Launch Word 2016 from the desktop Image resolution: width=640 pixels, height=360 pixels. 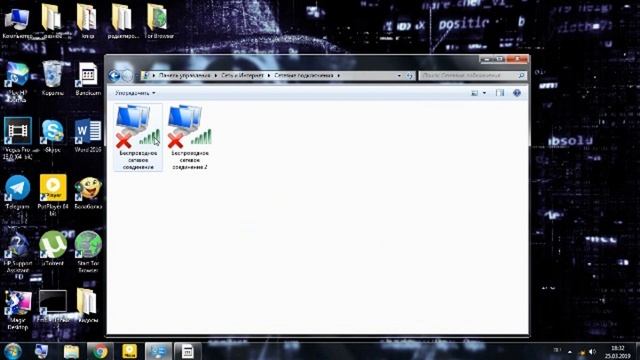88,136
